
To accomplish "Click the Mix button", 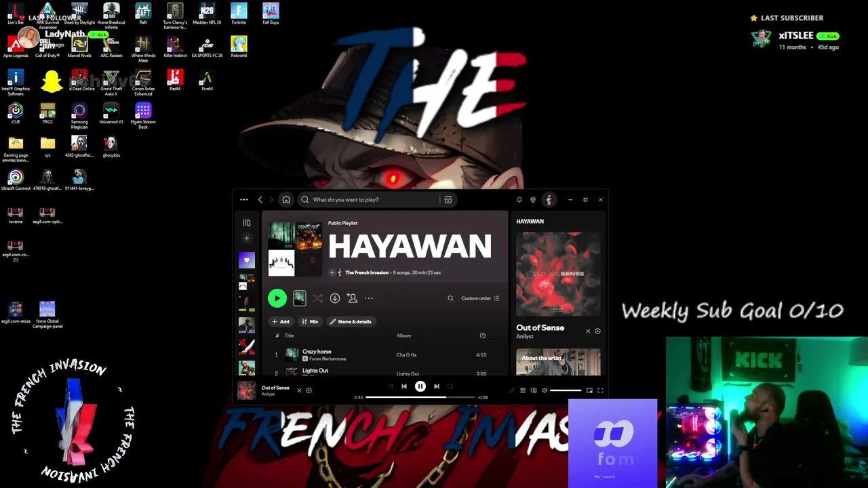I will tap(310, 322).
